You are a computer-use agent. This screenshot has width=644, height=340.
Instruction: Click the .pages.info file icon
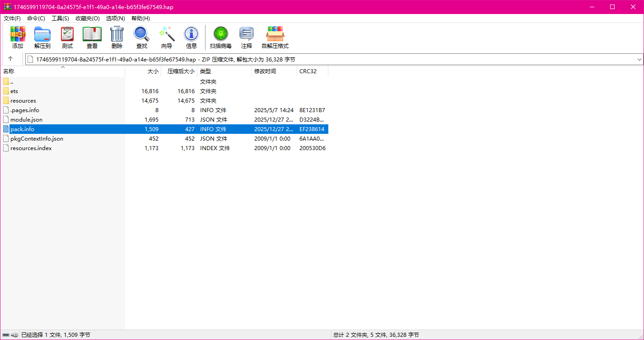pos(6,110)
